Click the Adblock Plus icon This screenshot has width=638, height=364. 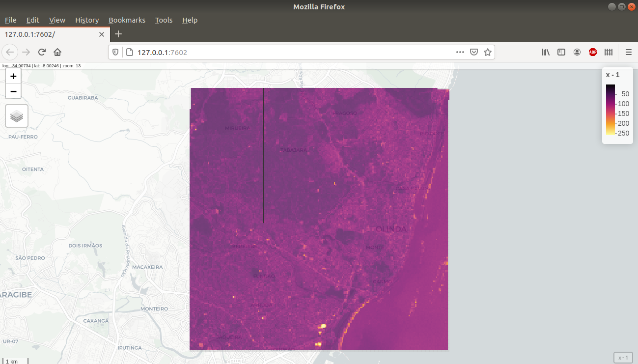pos(592,52)
